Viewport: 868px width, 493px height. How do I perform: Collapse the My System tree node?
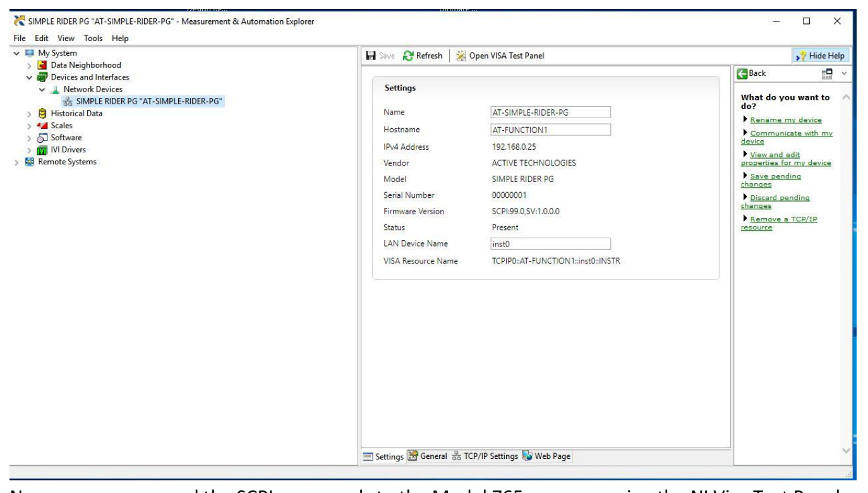click(16, 53)
